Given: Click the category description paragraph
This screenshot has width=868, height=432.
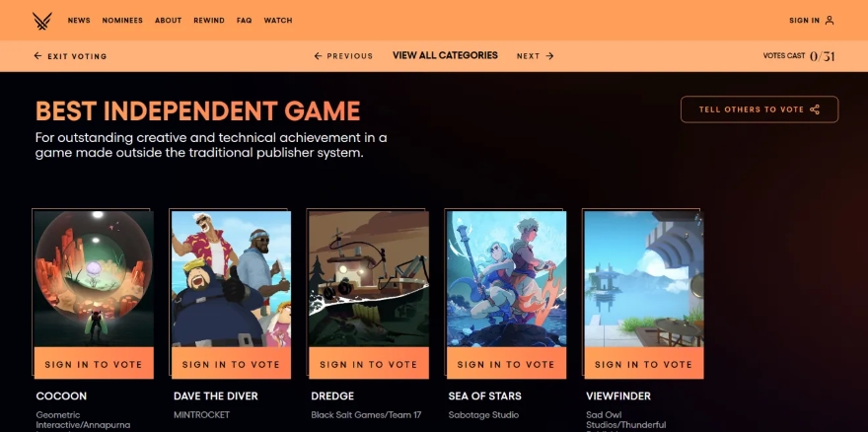Looking at the screenshot, I should 211,145.
